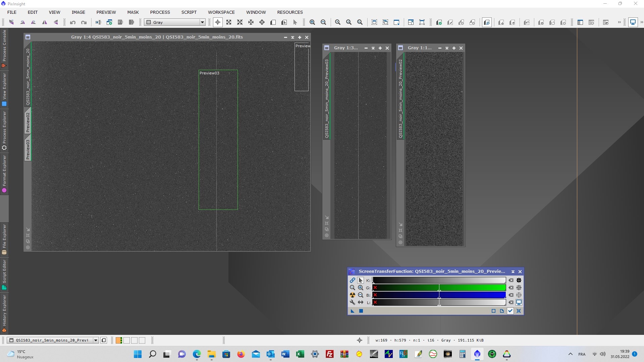Image resolution: width=644 pixels, height=362 pixels.
Task: Toggle track view checkmark in STF
Action: click(x=510, y=311)
